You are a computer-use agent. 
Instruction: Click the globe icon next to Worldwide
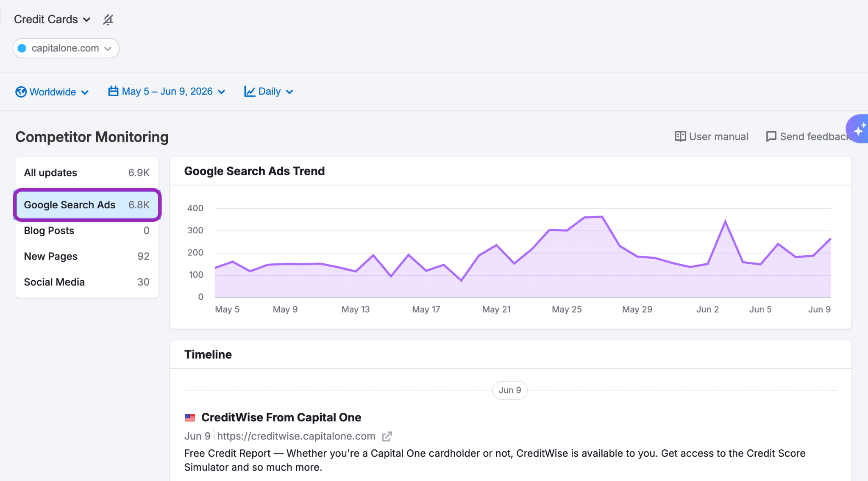tap(21, 92)
